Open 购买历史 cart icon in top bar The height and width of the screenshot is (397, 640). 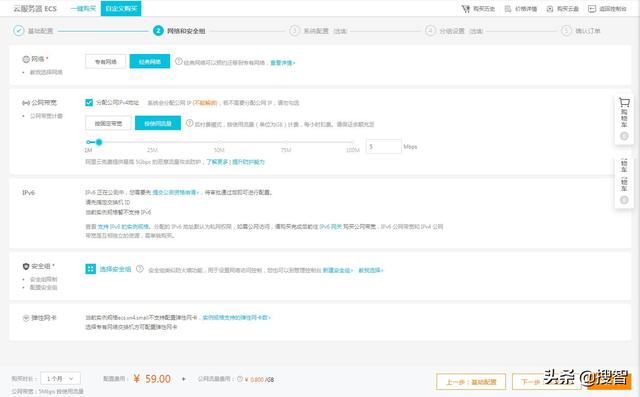click(x=465, y=9)
